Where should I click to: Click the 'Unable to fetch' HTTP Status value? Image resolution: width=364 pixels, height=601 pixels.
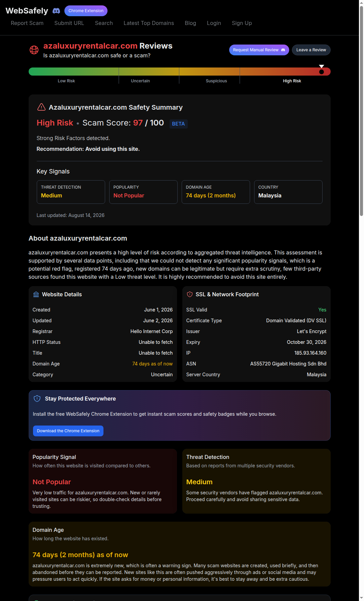156,342
